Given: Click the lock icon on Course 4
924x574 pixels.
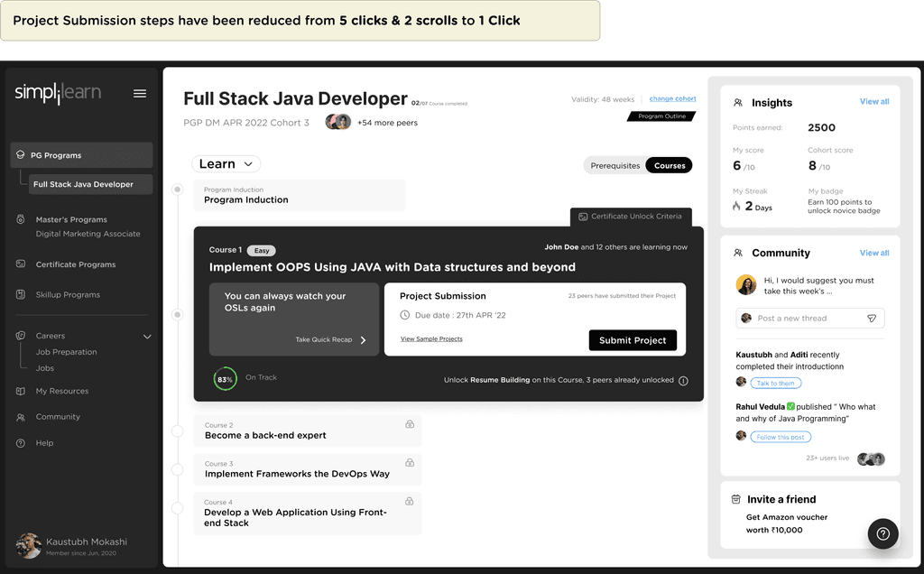Looking at the screenshot, I should 410,501.
